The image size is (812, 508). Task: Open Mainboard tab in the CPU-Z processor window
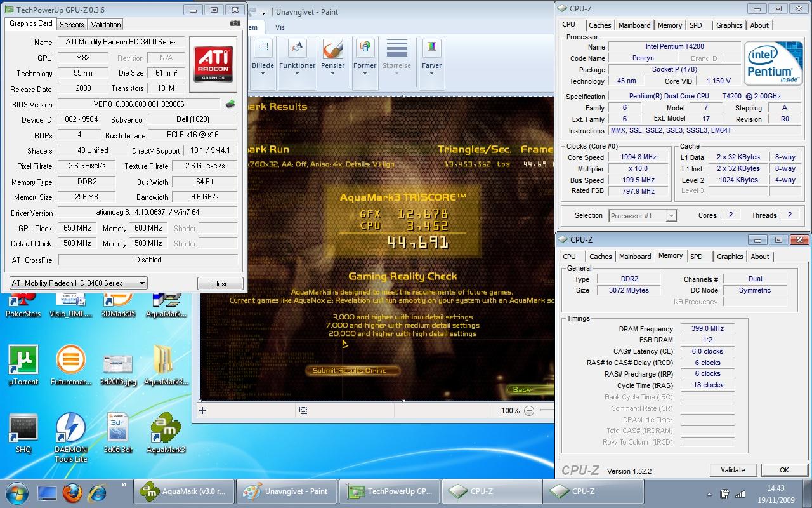634,25
